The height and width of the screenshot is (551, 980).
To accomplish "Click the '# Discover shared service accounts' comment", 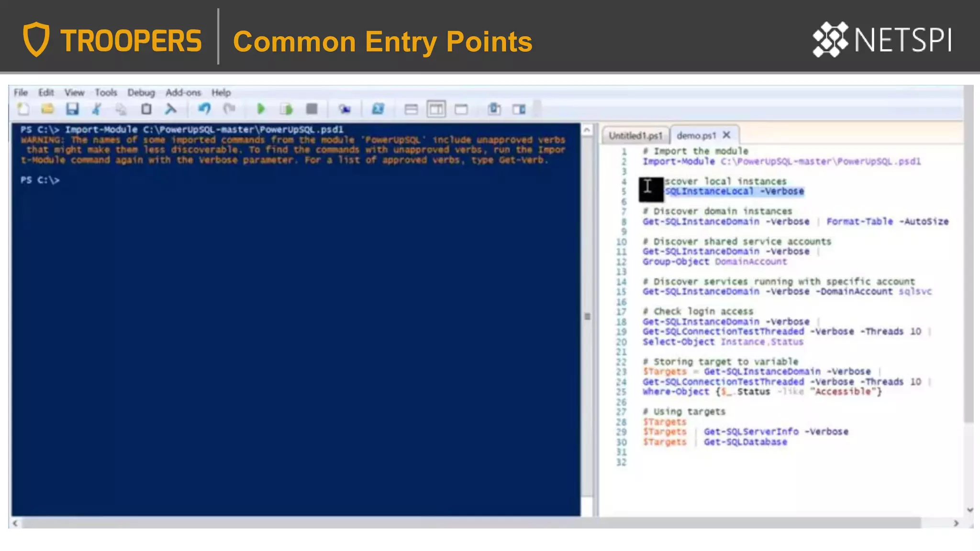I will click(737, 242).
